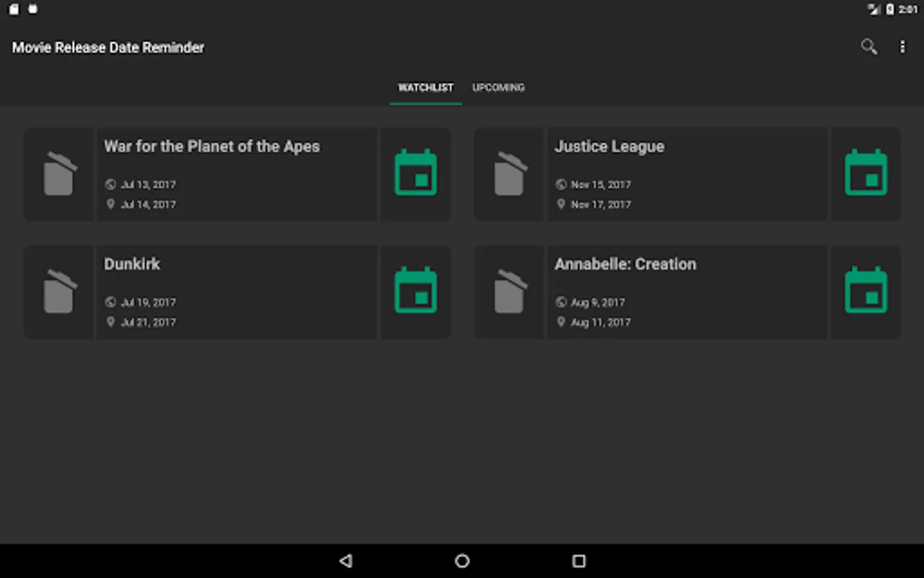Image resolution: width=924 pixels, height=578 pixels.
Task: Tap calendar icon for Annabelle: Creation
Action: [866, 290]
